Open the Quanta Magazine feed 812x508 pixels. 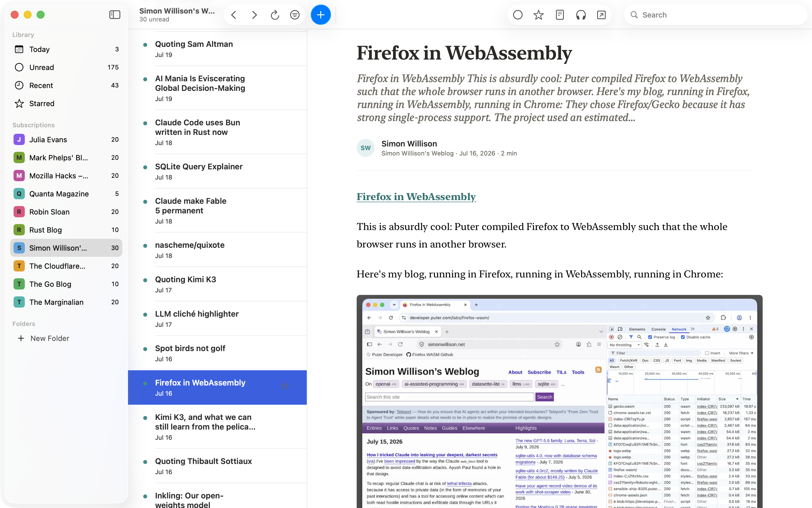66,194
